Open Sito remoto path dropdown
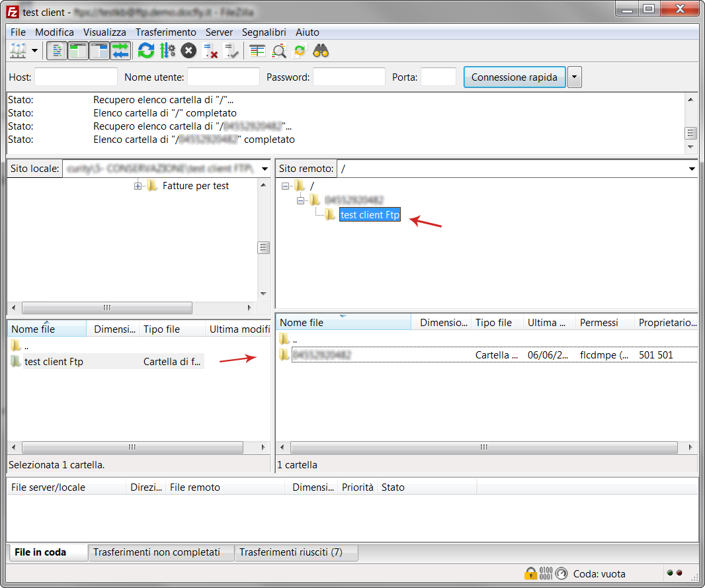 coord(692,169)
